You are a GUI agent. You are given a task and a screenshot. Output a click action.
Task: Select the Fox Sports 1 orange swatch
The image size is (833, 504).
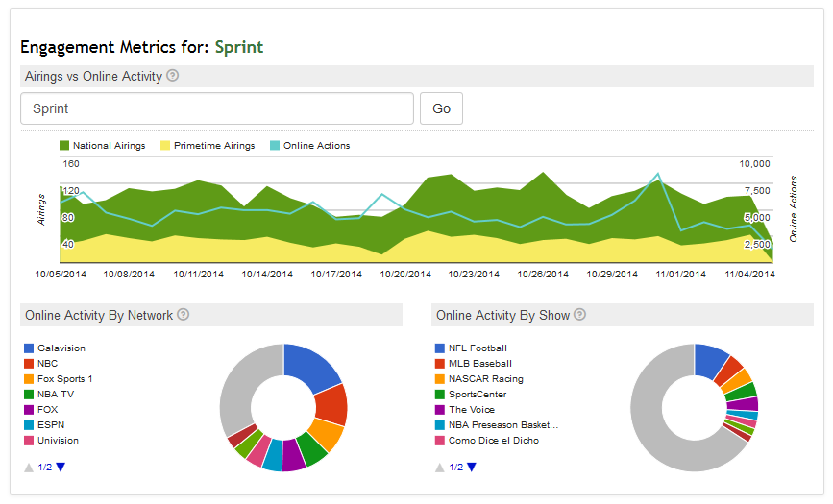tap(29, 379)
